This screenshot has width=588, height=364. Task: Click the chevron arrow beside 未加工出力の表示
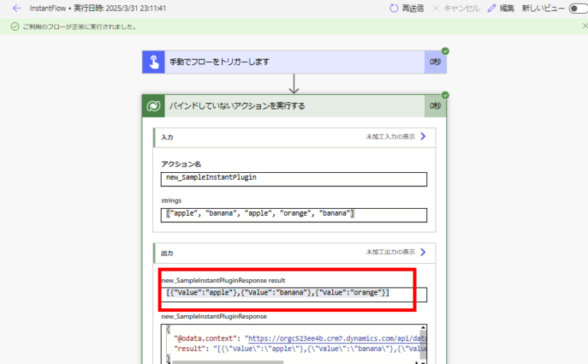(422, 252)
